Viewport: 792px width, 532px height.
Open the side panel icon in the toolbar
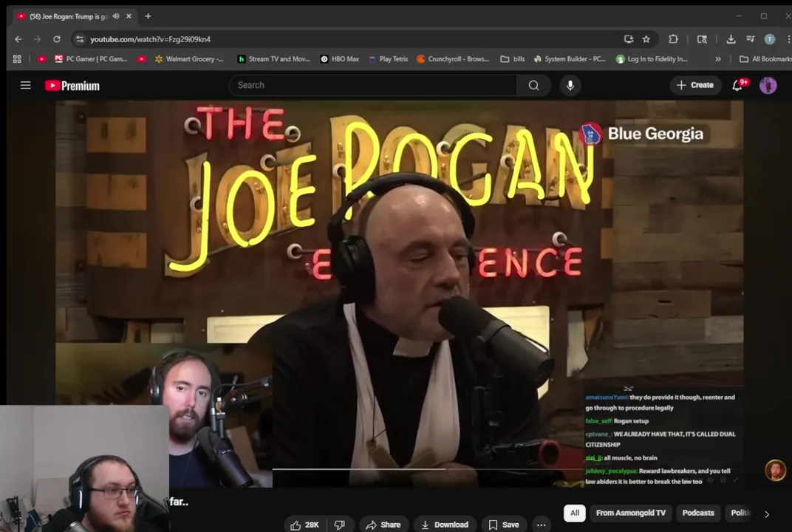(702, 39)
